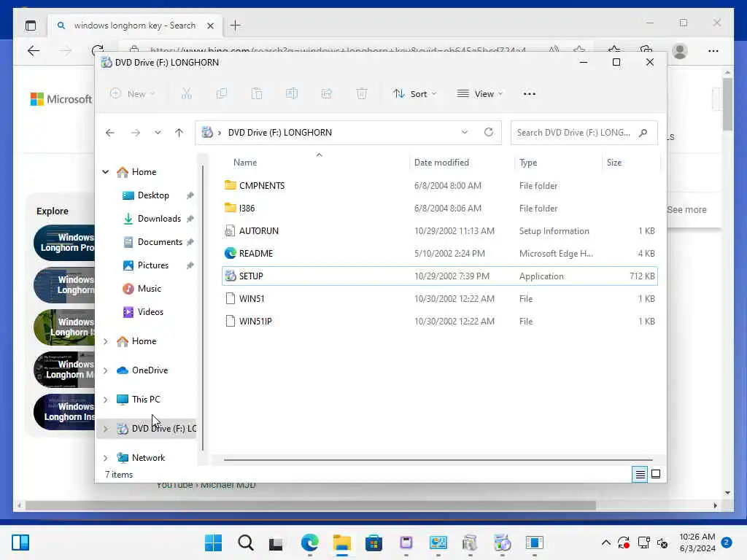747x560 pixels.
Task: Click See more link in Edge page
Action: pos(686,209)
